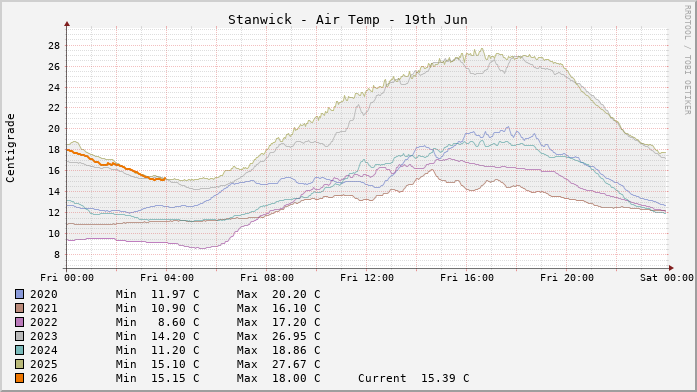Click the 'Fri 12:00' x-axis label

367,278
